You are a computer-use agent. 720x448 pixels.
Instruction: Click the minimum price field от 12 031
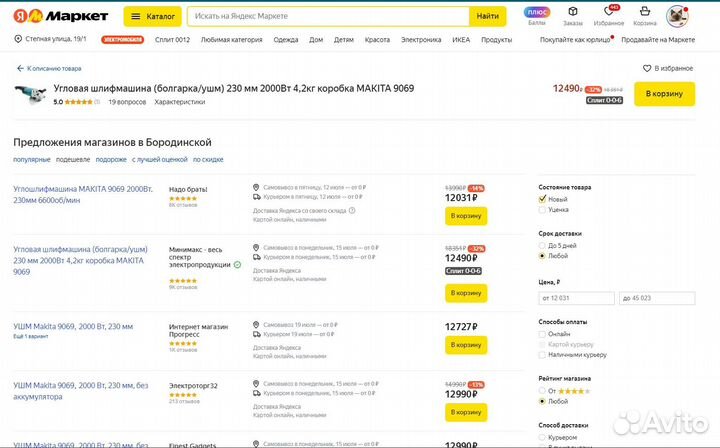pyautogui.click(x=576, y=298)
